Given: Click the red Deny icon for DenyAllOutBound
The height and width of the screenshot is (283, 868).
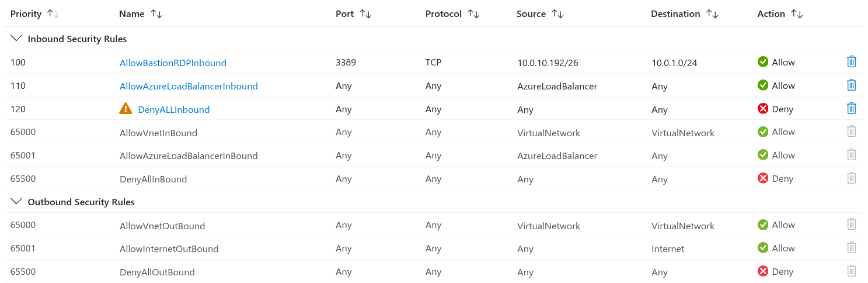Looking at the screenshot, I should pos(763,271).
